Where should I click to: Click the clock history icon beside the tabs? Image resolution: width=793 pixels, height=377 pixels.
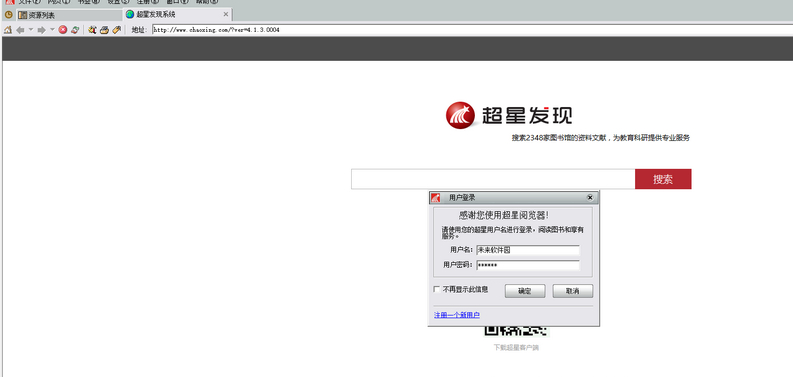pos(8,15)
